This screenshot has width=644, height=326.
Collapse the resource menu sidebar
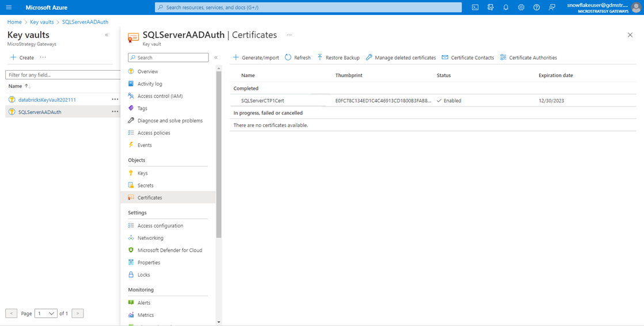216,57
